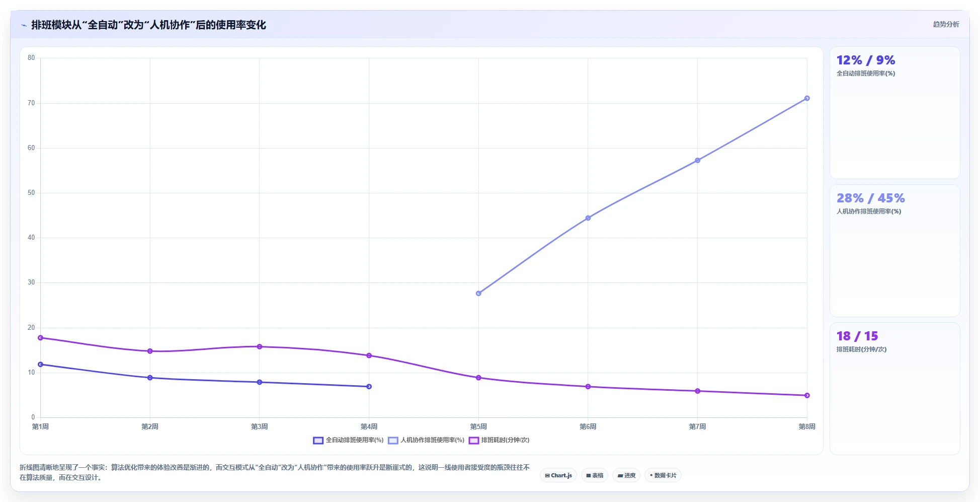Click the 全自动 data point at 第1周
Screen dimensions: 980x502
pos(40,365)
